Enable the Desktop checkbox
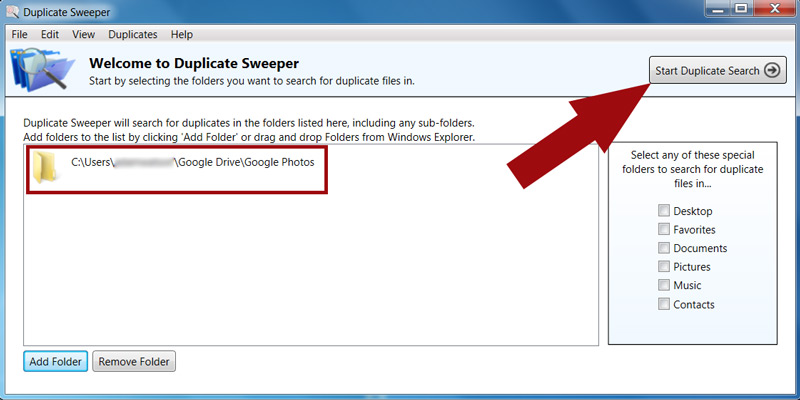 click(664, 211)
